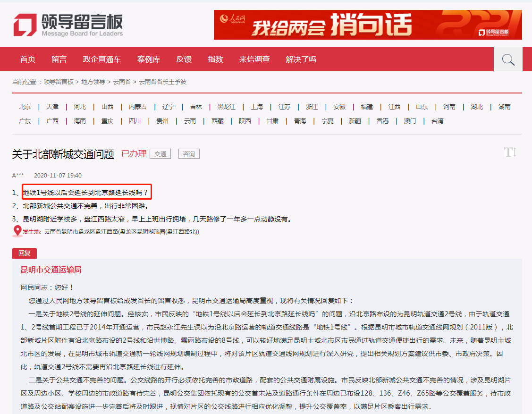The height and width of the screenshot is (414, 532).
Task: Click the post title 关于北部新城交通问题
Action: (63, 154)
